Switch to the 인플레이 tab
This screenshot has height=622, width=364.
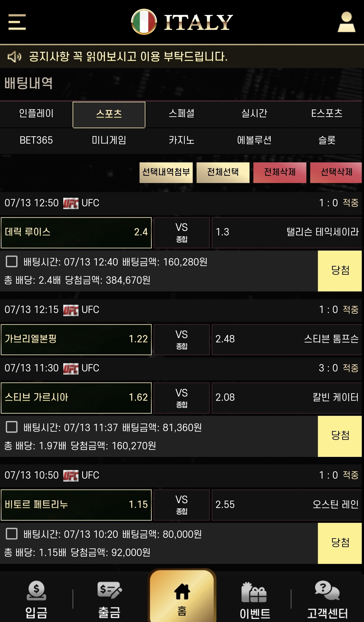(36, 114)
